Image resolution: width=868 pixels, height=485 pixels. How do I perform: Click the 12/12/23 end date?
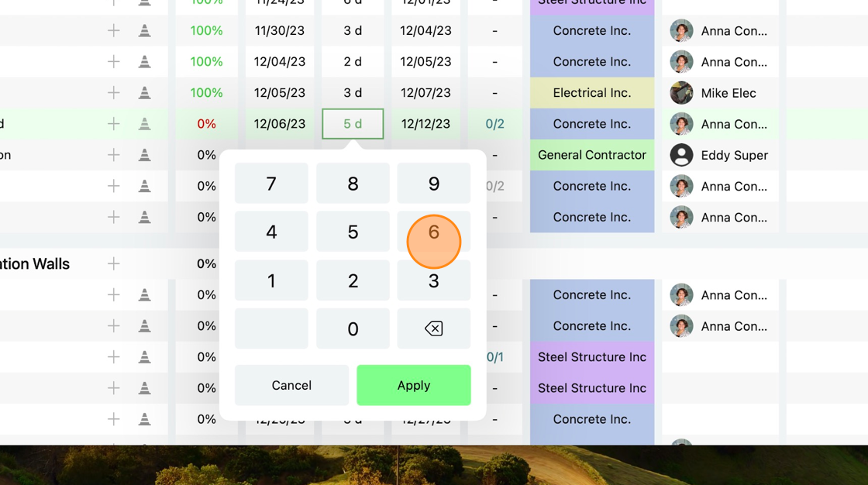(x=425, y=123)
